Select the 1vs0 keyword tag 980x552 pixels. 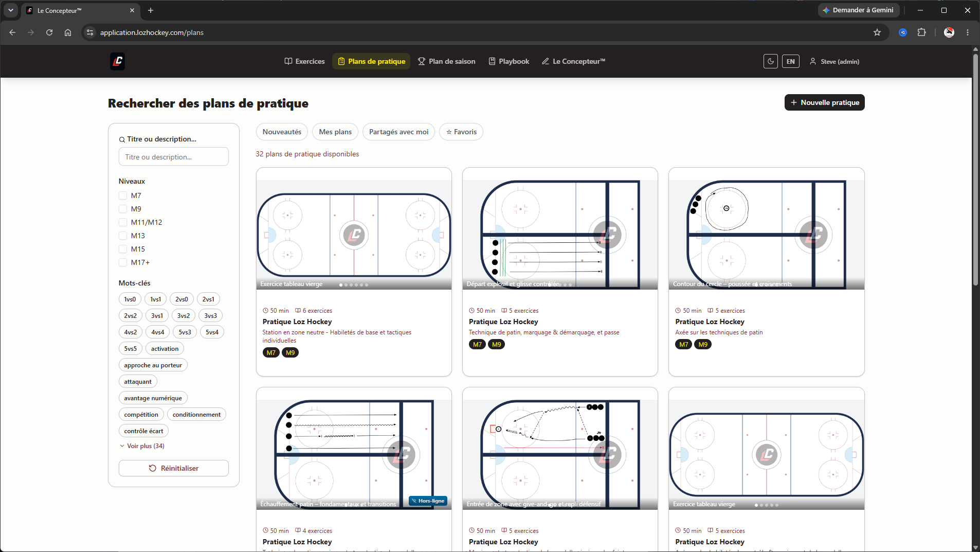coord(130,299)
